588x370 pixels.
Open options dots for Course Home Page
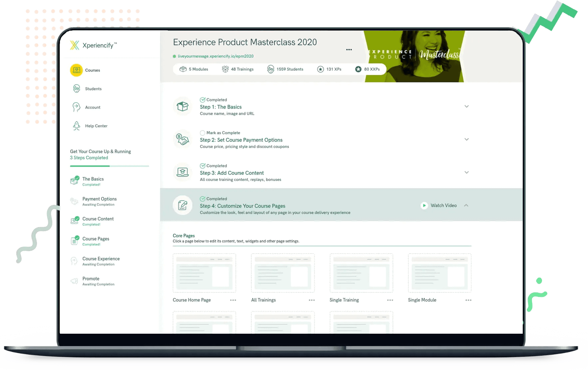(233, 300)
